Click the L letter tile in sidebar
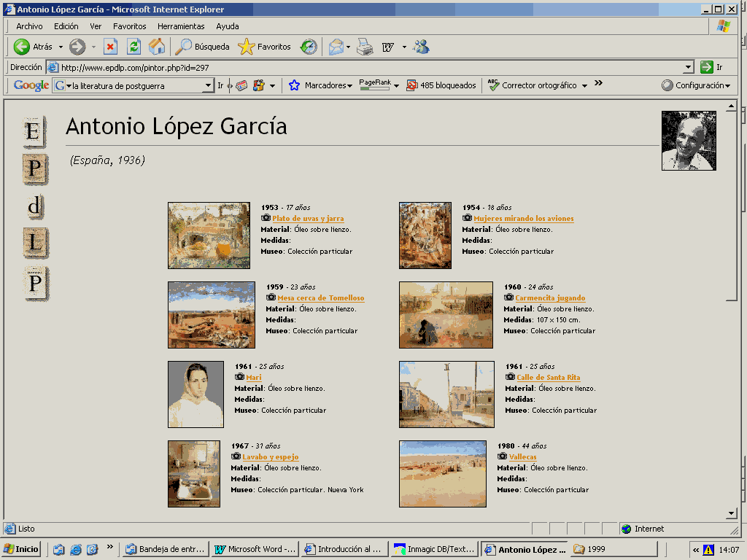 click(35, 243)
